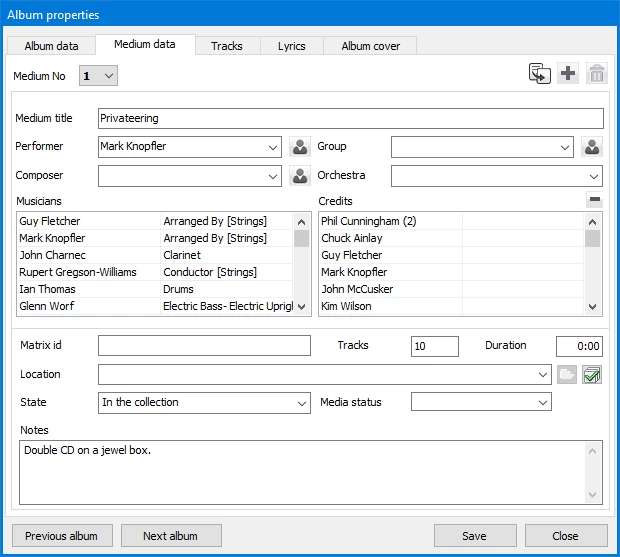Add a new medium with plus icon

tap(568, 74)
